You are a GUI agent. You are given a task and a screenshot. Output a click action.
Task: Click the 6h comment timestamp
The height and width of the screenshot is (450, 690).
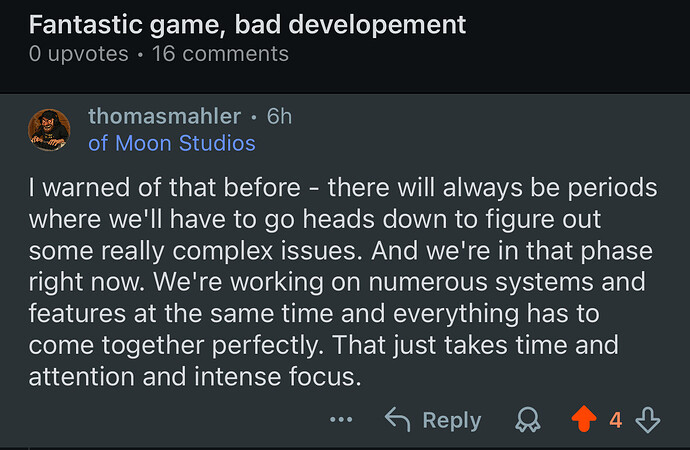[279, 116]
